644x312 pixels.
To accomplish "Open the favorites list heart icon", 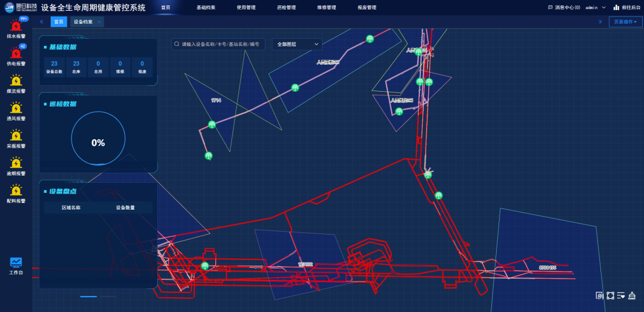I will coord(621,295).
